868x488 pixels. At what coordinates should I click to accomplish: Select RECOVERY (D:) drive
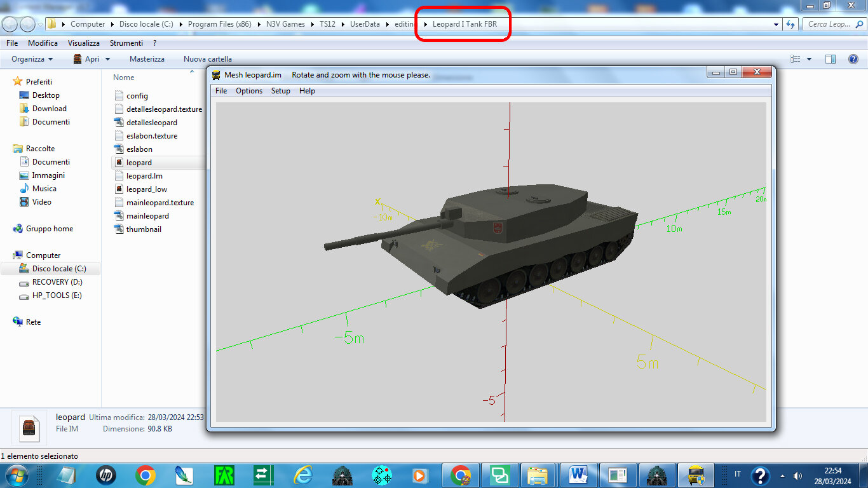pos(57,282)
